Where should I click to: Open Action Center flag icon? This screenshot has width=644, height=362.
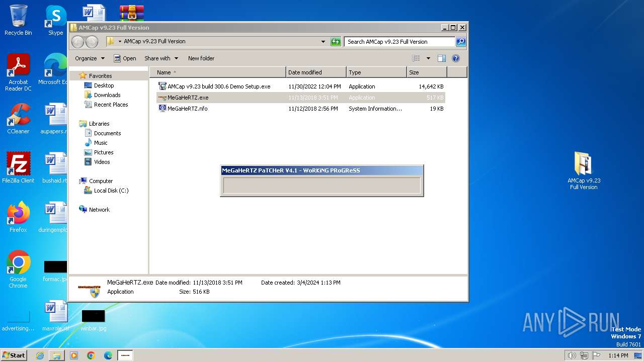(x=596, y=355)
